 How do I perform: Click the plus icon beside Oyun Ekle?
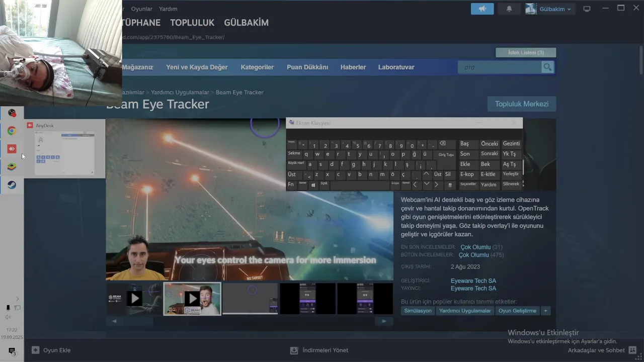35,350
